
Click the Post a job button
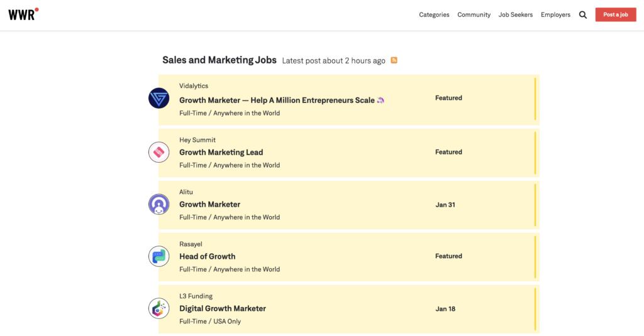[616, 15]
